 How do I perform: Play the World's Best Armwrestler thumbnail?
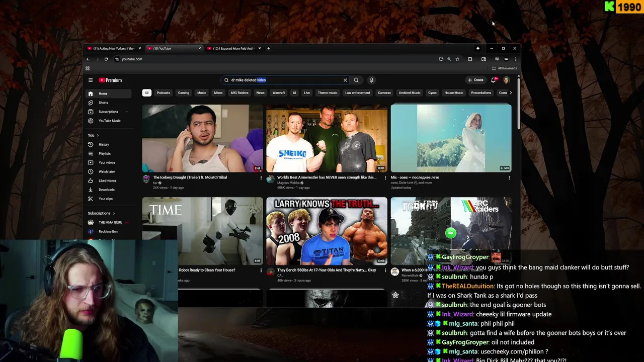(327, 138)
